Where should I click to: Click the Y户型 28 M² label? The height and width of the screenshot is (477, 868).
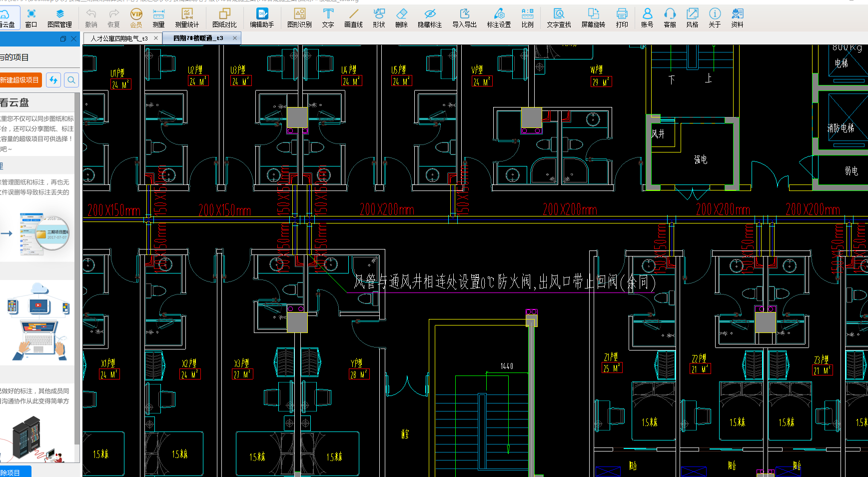359,374
